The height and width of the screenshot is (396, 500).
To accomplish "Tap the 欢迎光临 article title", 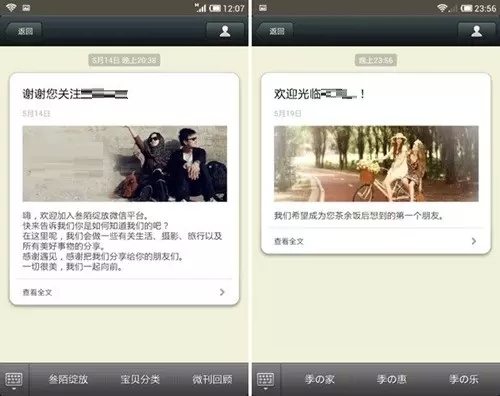I will pyautogui.click(x=319, y=94).
